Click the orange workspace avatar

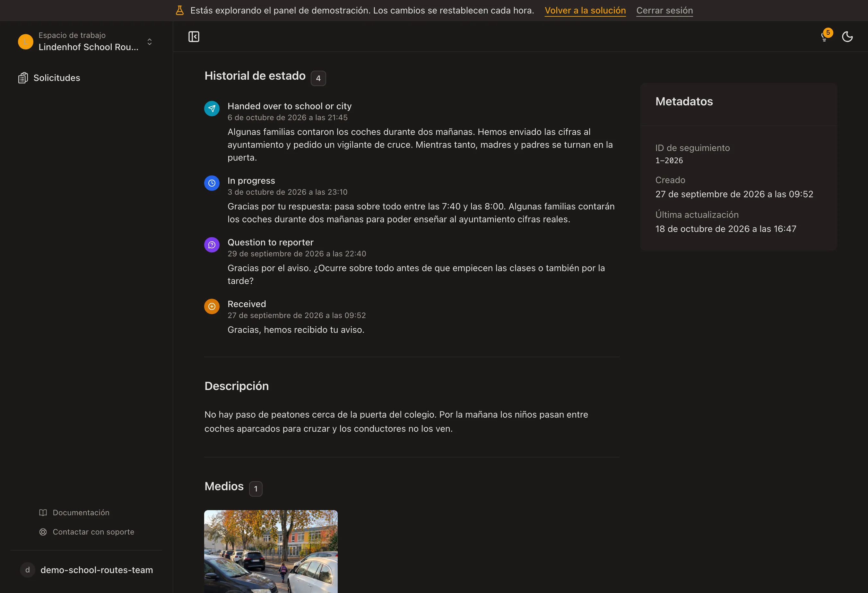(x=26, y=41)
